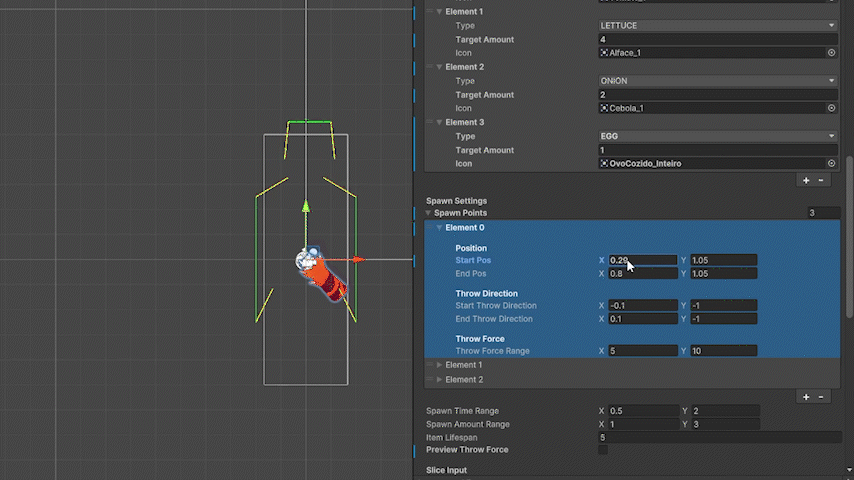Click the Inspector vertical scrollbar

coord(849,240)
